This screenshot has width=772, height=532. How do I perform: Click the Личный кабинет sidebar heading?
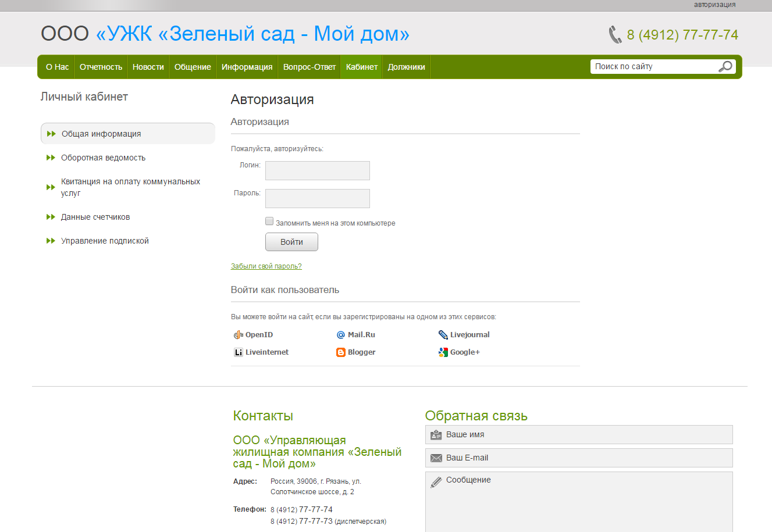pyautogui.click(x=84, y=97)
